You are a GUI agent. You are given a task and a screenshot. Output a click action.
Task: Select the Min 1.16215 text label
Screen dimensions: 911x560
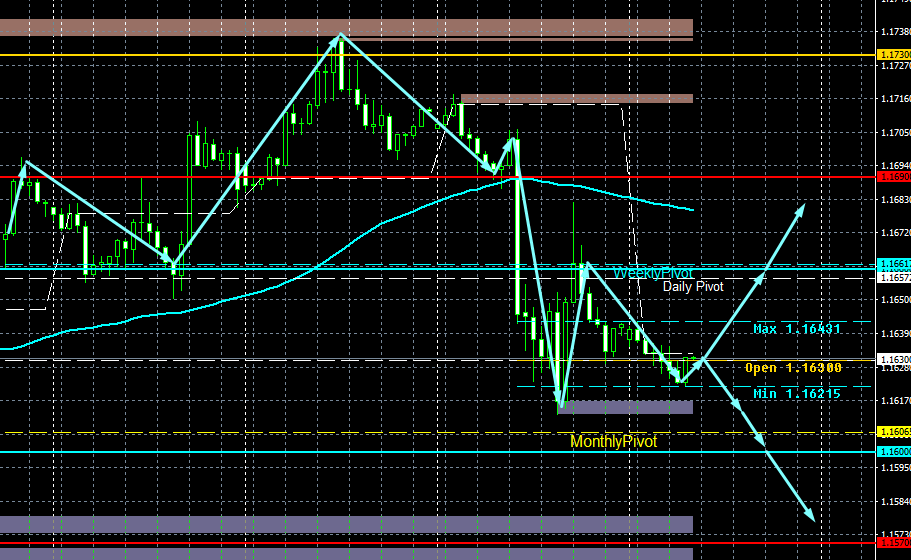point(797,394)
